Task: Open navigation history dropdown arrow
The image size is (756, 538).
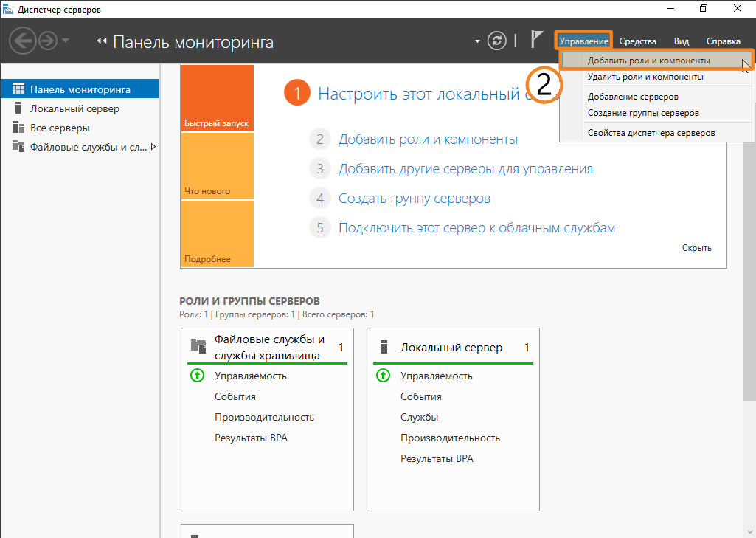Action: point(66,41)
